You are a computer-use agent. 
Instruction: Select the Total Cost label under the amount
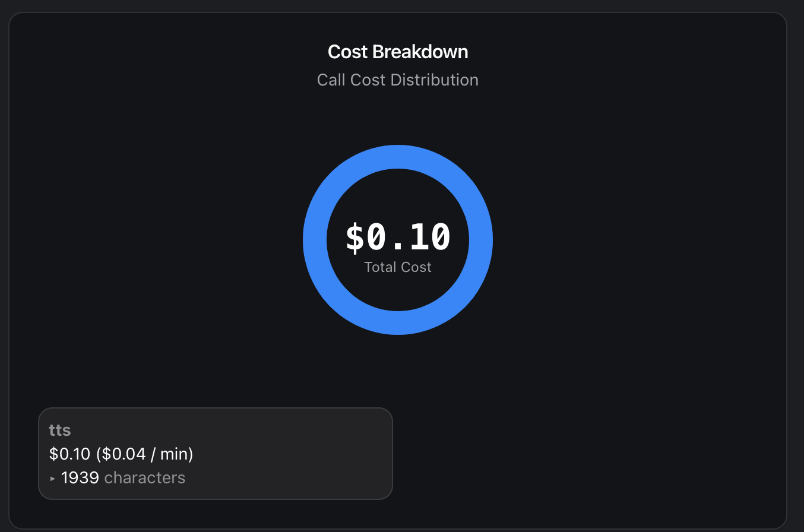(398, 267)
